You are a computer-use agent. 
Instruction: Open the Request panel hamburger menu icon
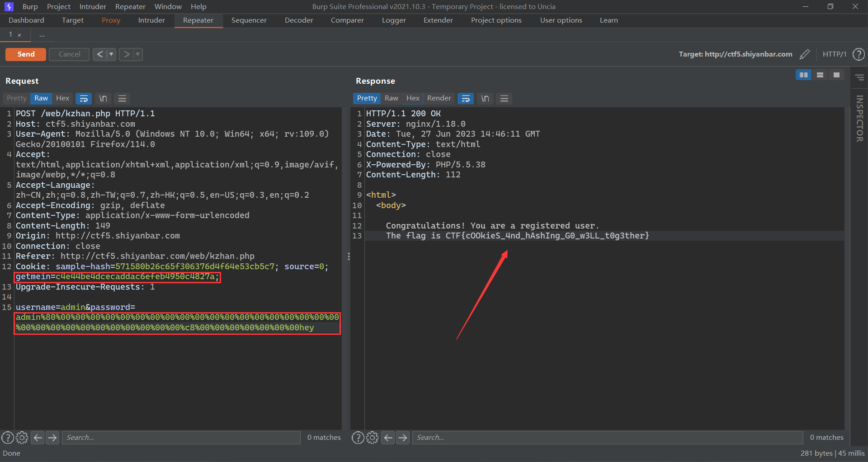click(122, 98)
